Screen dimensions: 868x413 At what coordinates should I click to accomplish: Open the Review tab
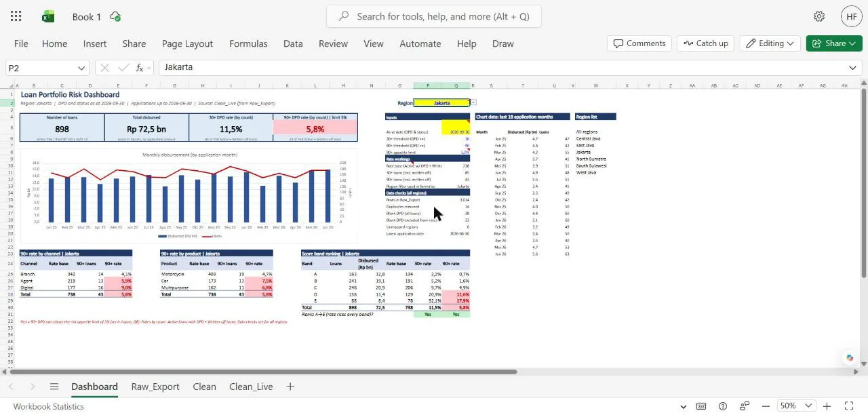click(x=333, y=43)
